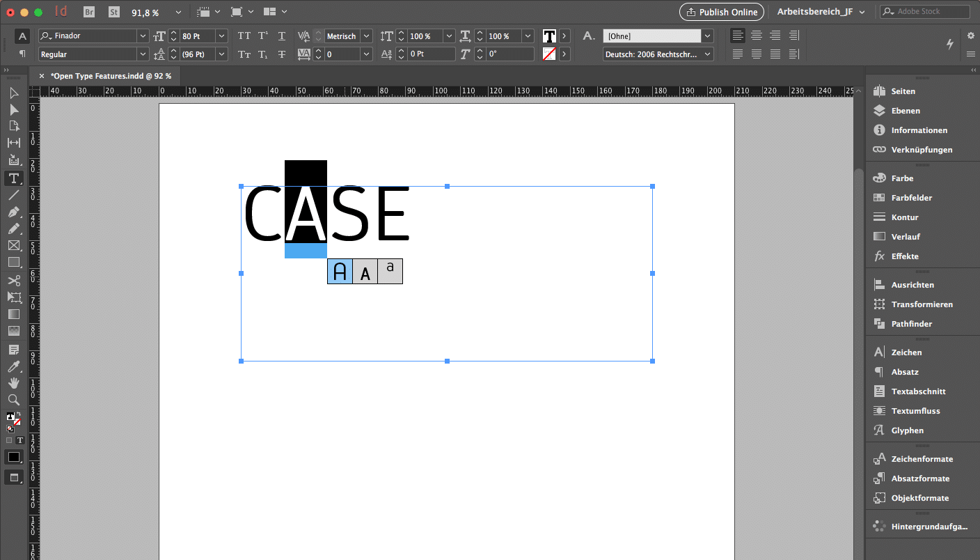This screenshot has height=560, width=980.
Task: Pick the Eyedropper tool
Action: (13, 366)
